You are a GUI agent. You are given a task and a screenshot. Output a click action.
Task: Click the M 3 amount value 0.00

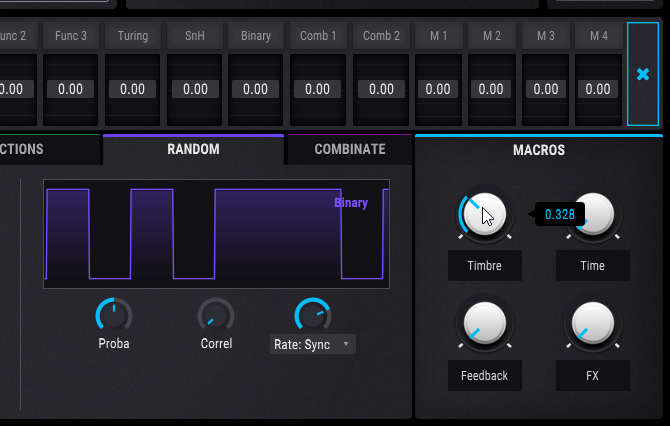546,89
